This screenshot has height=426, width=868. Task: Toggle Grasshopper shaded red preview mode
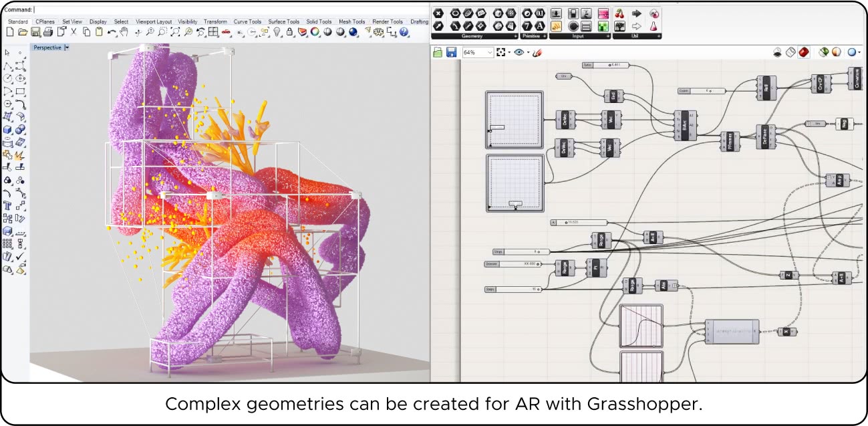coord(804,52)
